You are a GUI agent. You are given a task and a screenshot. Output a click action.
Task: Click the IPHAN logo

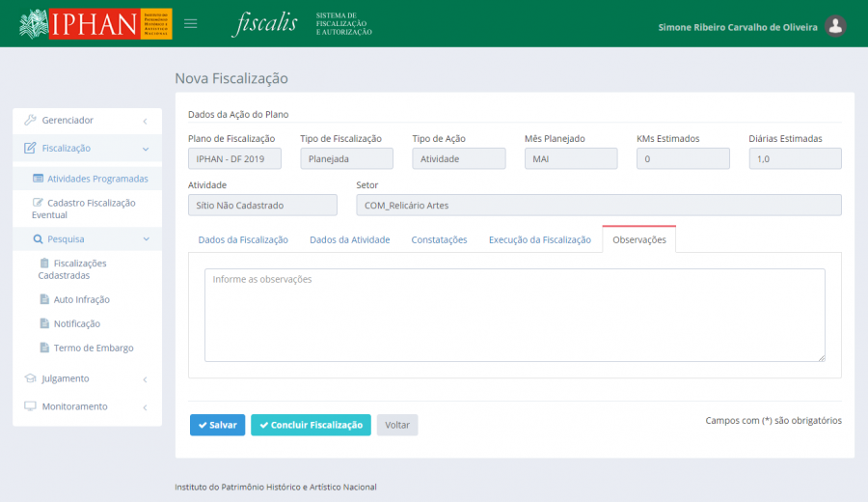(x=95, y=24)
